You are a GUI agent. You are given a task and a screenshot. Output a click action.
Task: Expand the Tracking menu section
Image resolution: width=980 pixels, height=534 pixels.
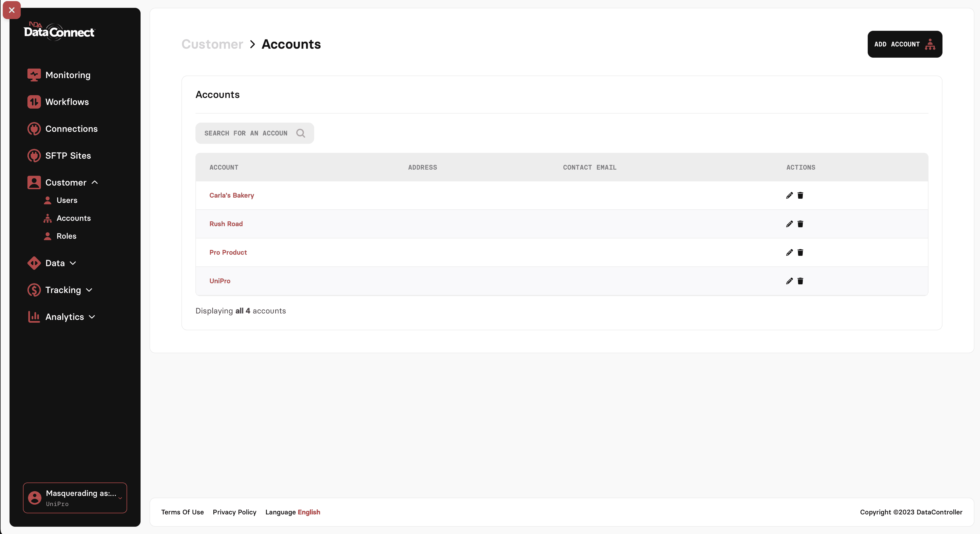pos(89,290)
